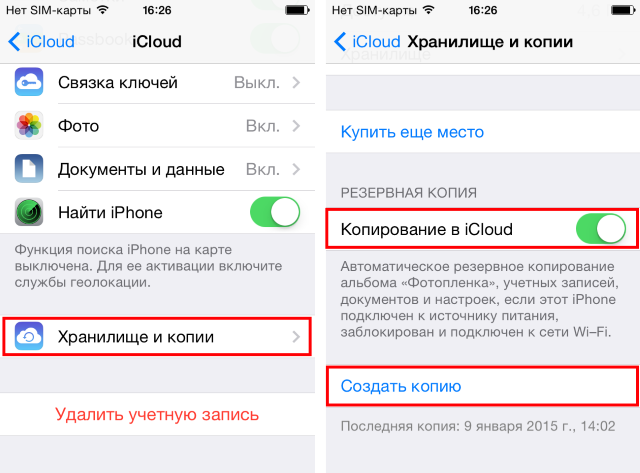Tap the Storage & Backup cloud icon

point(29,336)
